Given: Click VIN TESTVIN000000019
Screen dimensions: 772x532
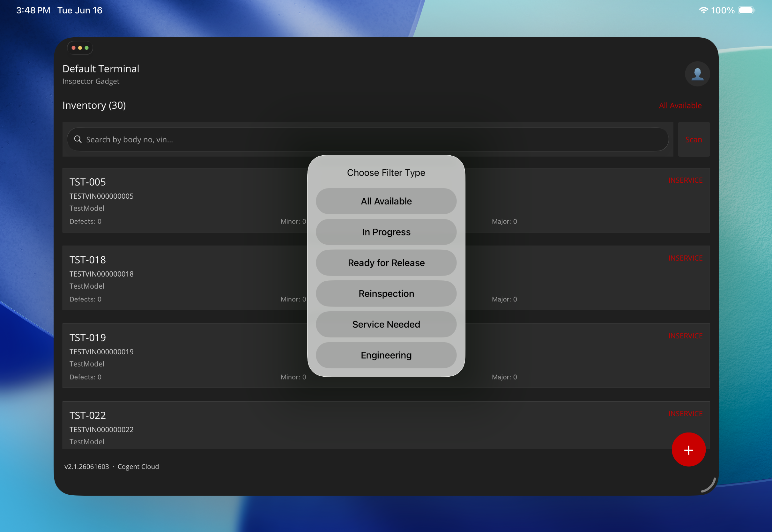Looking at the screenshot, I should (x=101, y=352).
